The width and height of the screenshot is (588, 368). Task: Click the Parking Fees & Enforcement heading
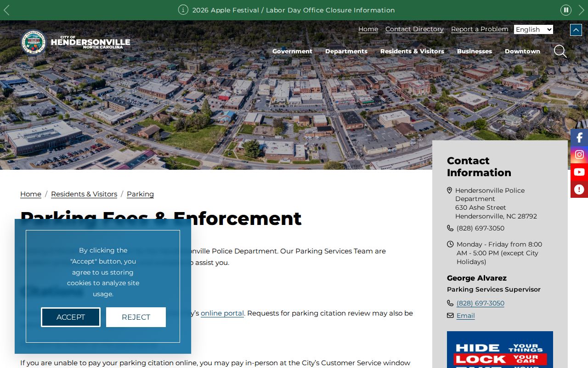click(161, 218)
